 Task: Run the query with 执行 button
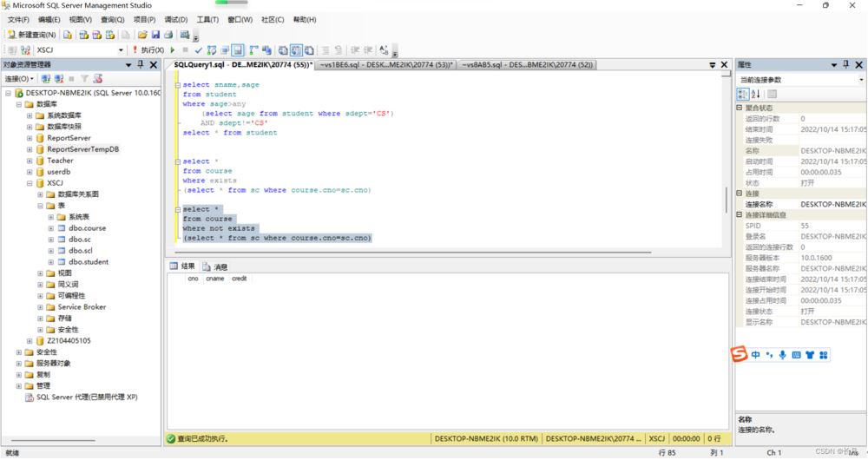point(148,50)
